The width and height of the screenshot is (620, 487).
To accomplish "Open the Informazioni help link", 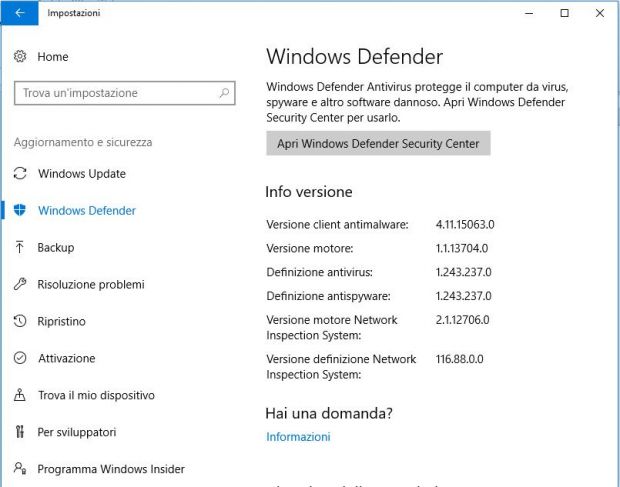I will pos(298,437).
